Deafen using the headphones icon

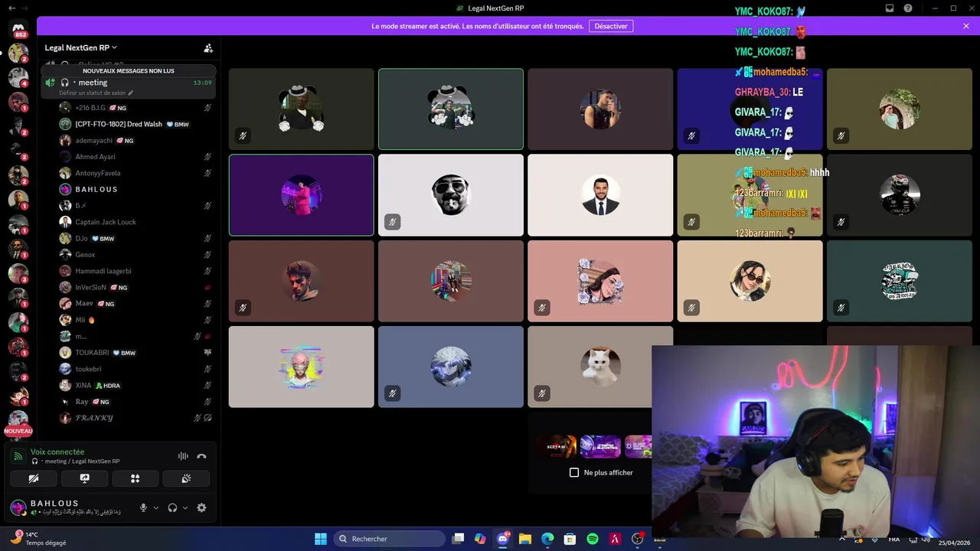[x=172, y=507]
